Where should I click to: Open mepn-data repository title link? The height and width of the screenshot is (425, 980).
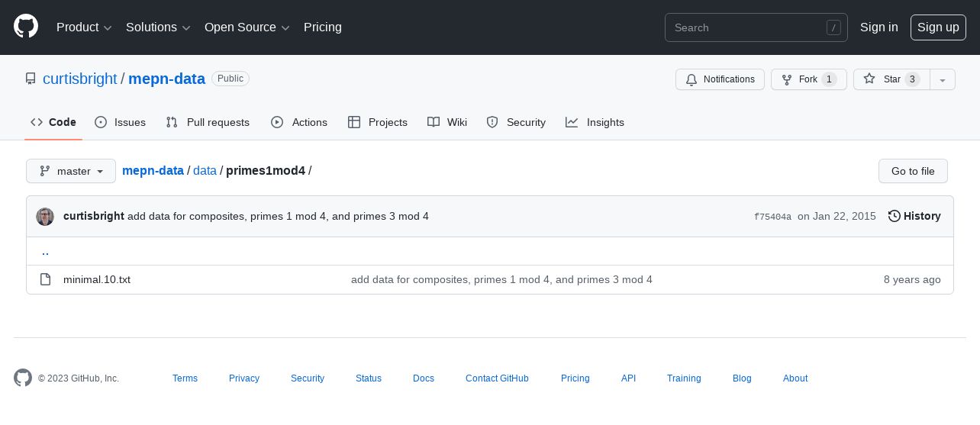click(166, 79)
